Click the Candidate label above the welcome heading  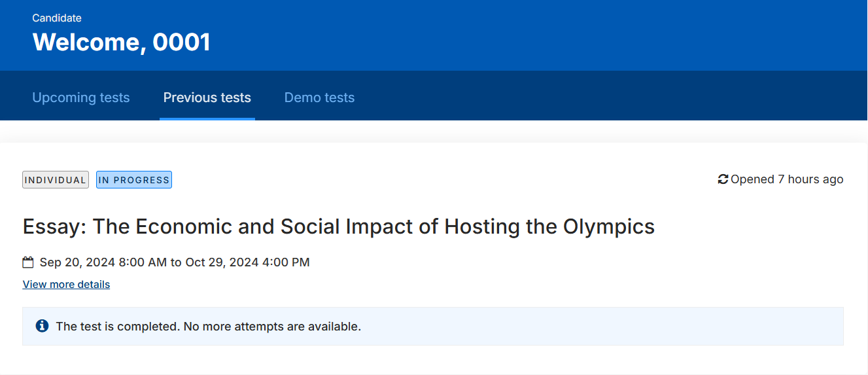click(57, 18)
